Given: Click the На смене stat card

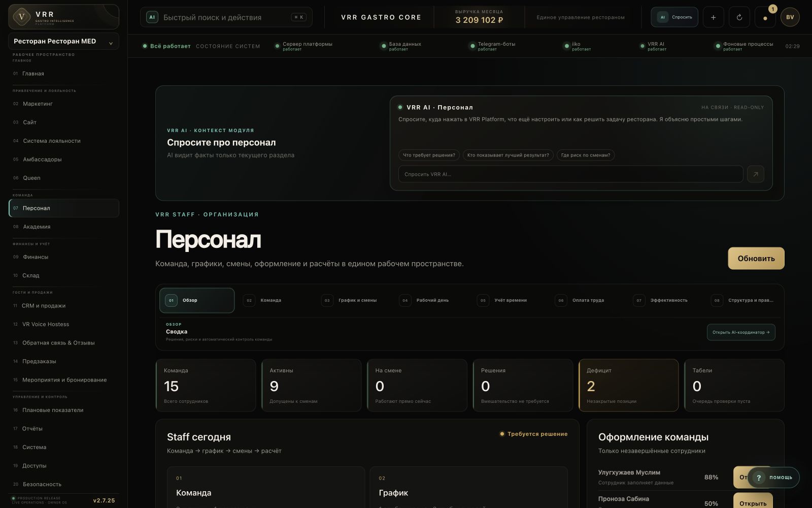Looking at the screenshot, I should coord(417,386).
